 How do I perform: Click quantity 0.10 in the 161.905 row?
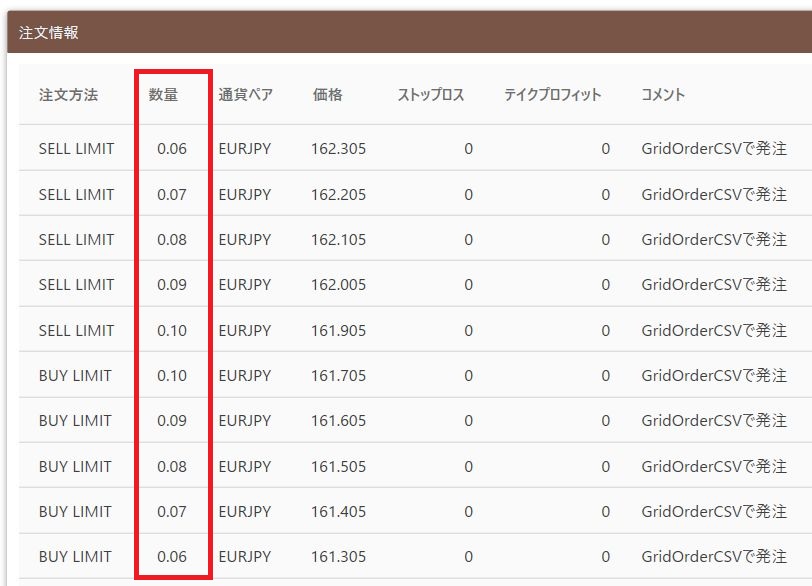pos(172,330)
